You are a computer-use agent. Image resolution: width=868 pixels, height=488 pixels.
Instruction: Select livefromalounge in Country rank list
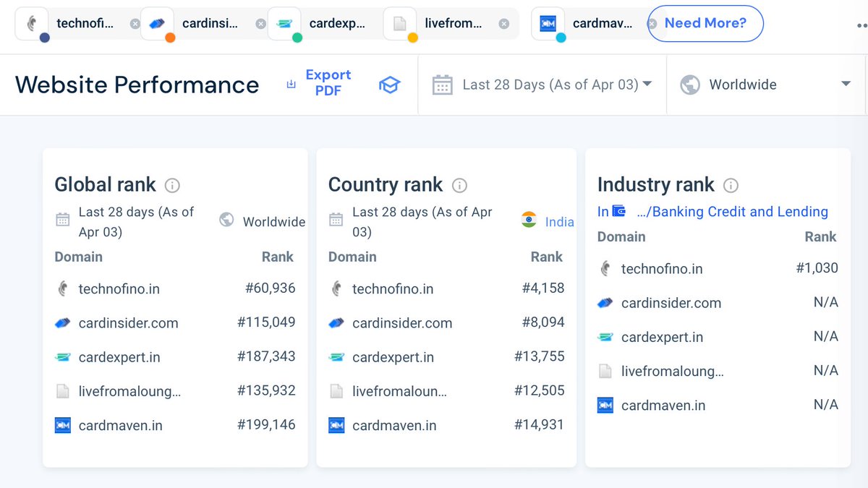pos(400,392)
